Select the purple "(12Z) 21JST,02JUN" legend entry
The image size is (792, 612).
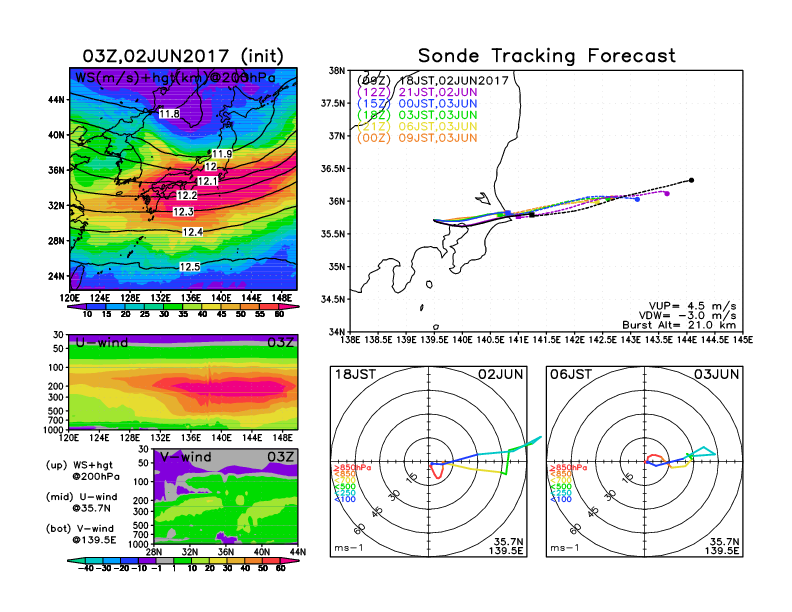point(417,92)
